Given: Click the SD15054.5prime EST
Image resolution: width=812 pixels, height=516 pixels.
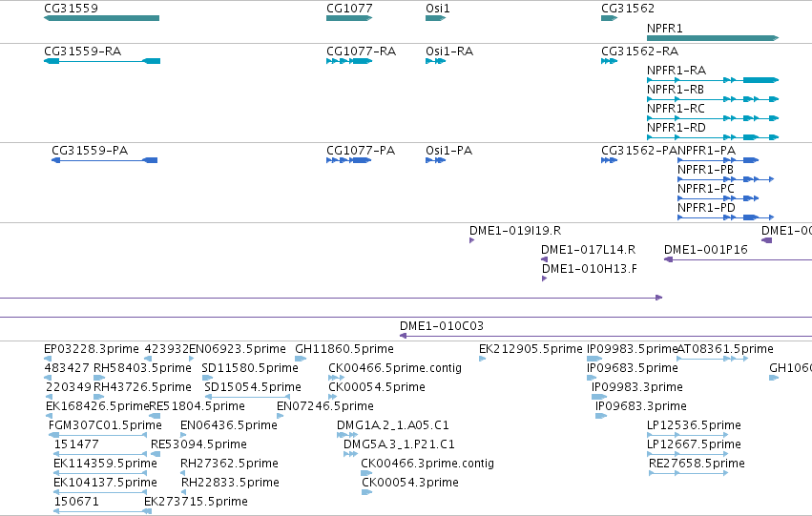Looking at the screenshot, I should (247, 397).
